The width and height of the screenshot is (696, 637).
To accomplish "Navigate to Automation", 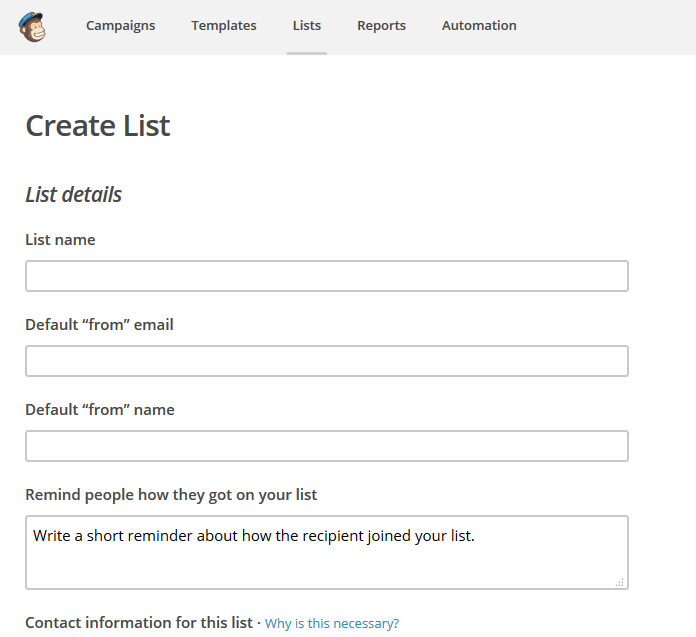I will pos(479,26).
